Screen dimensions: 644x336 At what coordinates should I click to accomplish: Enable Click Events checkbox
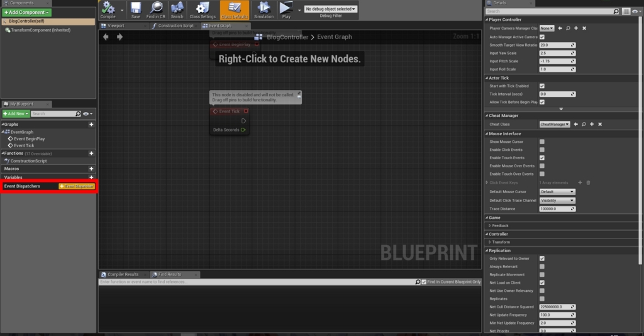coord(541,150)
